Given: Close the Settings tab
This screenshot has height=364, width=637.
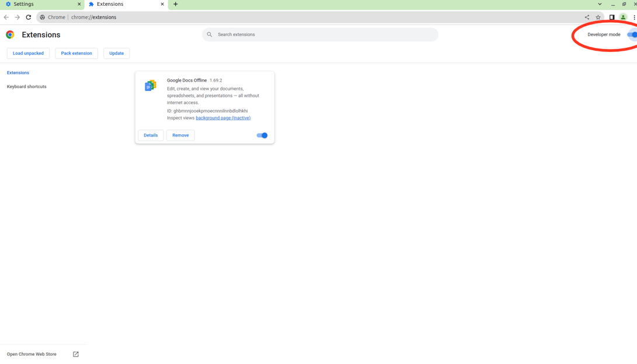Looking at the screenshot, I should click(x=79, y=4).
